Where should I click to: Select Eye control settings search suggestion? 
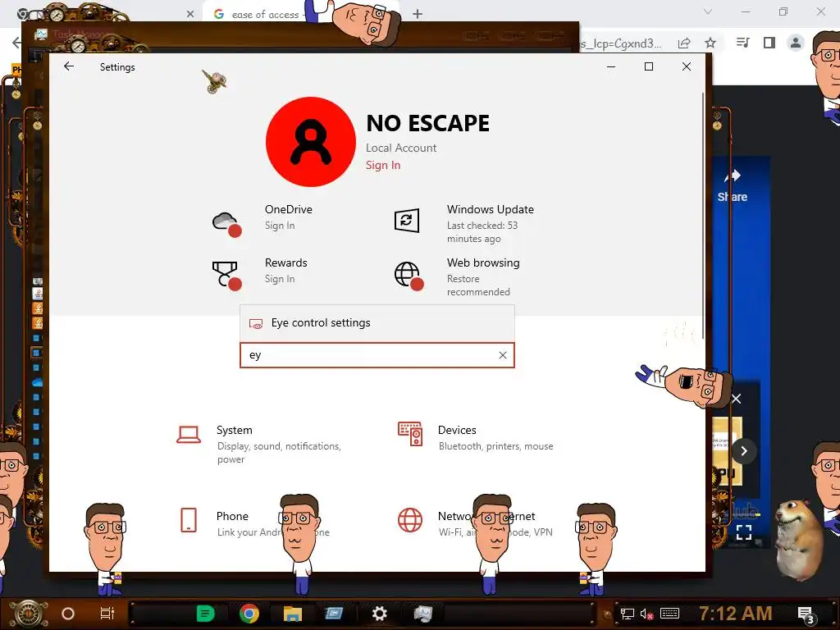click(377, 323)
